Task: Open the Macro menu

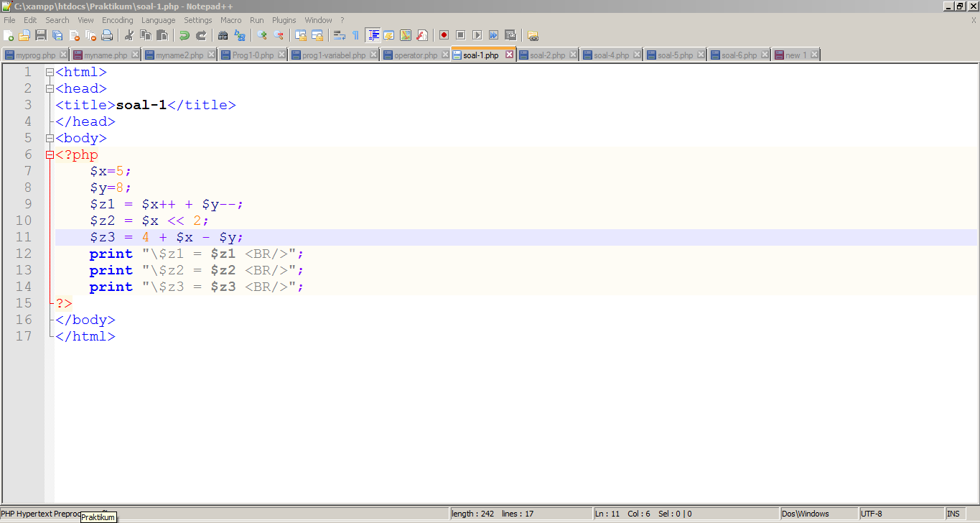Action: pyautogui.click(x=230, y=20)
